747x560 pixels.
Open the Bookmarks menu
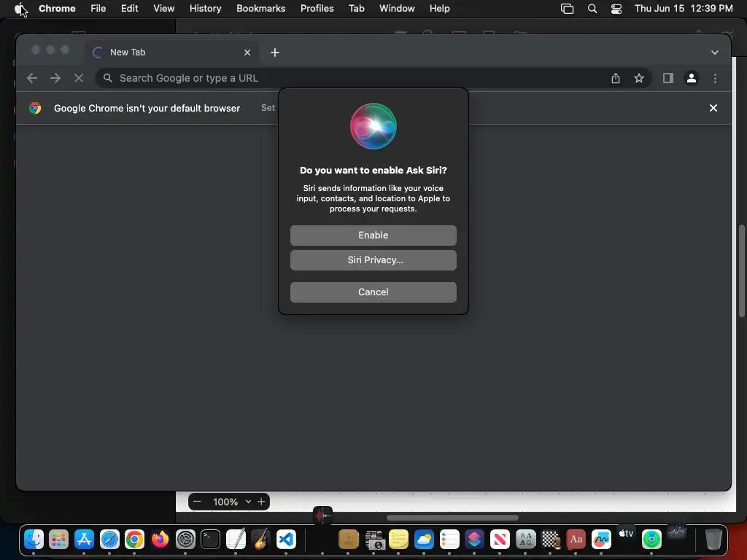[260, 9]
